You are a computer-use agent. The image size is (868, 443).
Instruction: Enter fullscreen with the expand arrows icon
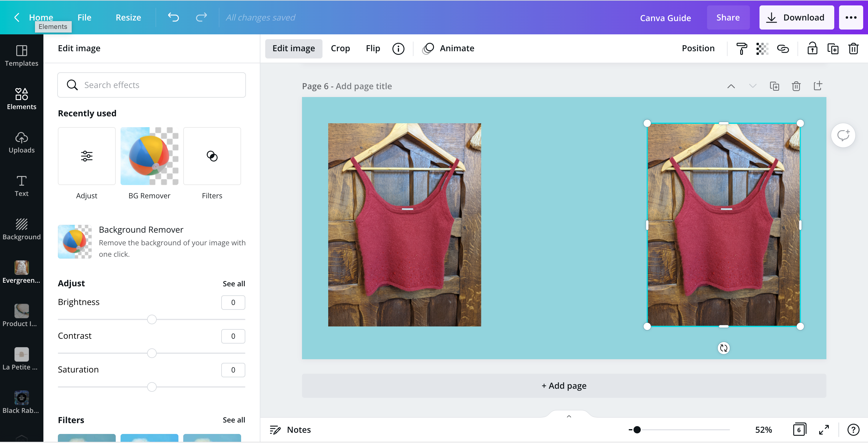824,429
